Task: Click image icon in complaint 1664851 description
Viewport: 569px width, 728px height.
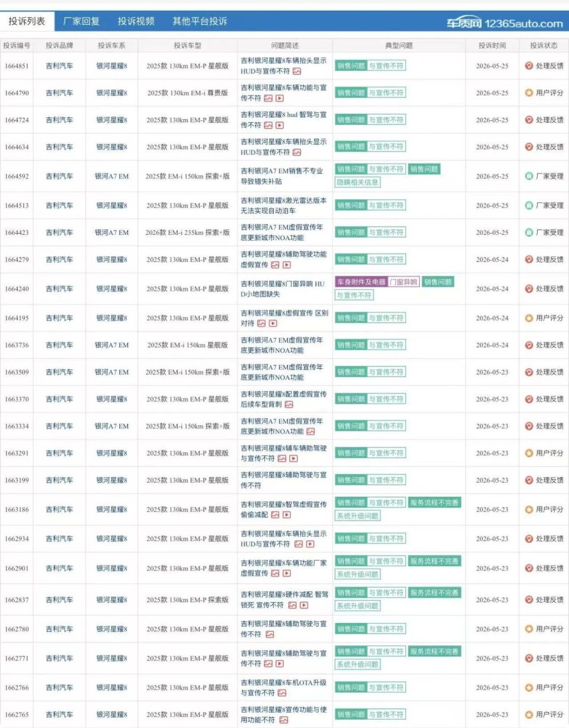Action: 297,71
